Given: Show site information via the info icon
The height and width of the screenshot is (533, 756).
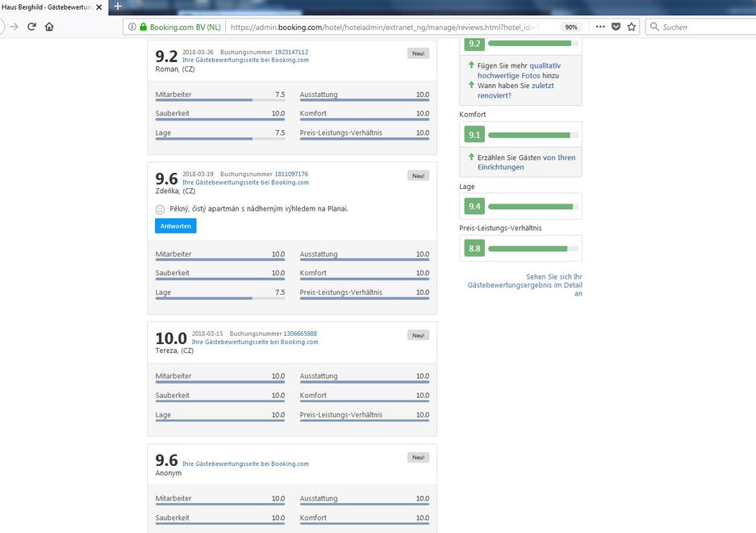Looking at the screenshot, I should 132,27.
